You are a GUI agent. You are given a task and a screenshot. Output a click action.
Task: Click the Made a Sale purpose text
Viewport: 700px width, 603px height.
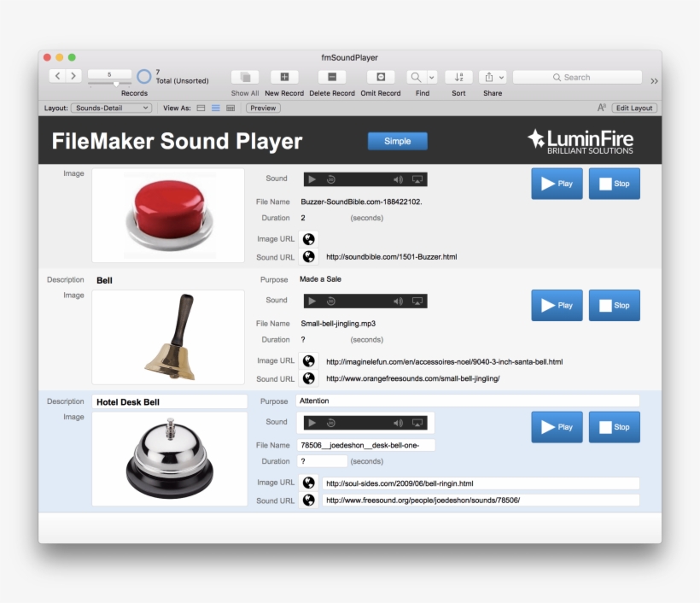point(320,279)
